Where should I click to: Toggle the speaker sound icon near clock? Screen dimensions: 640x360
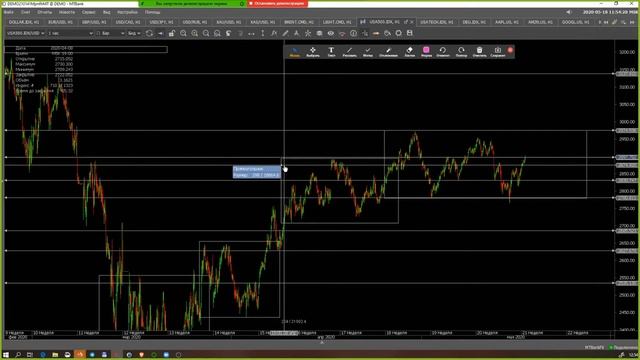coord(568,12)
